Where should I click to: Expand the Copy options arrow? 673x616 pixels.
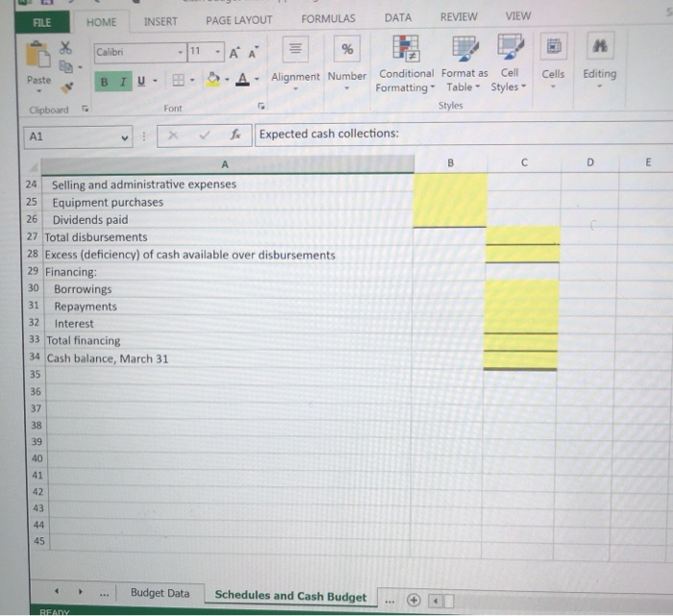coord(80,67)
